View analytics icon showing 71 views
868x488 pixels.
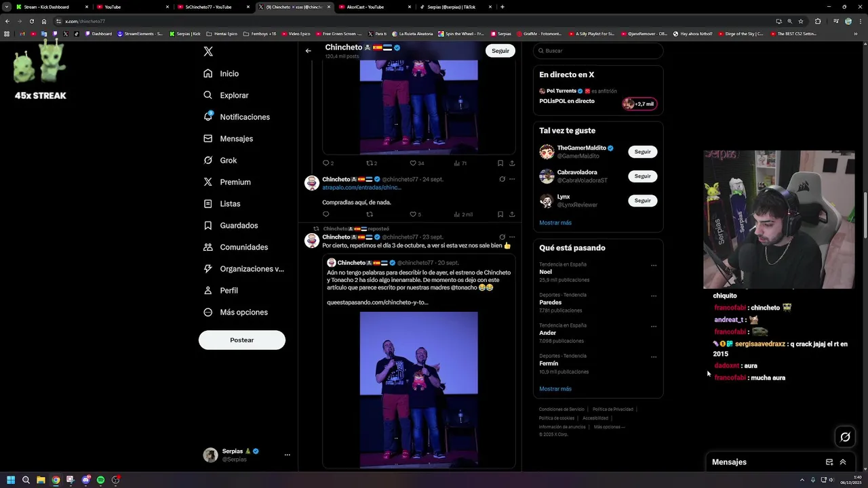(457, 163)
